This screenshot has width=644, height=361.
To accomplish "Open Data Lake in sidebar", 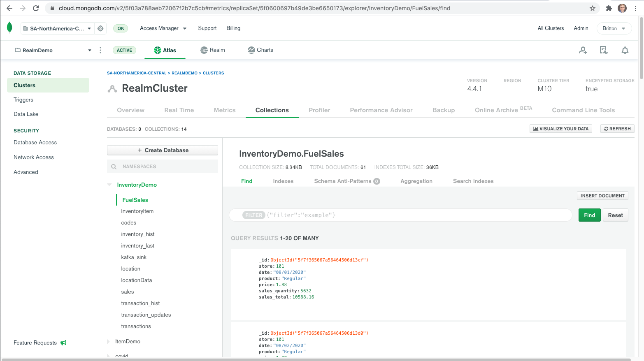I will [x=26, y=114].
